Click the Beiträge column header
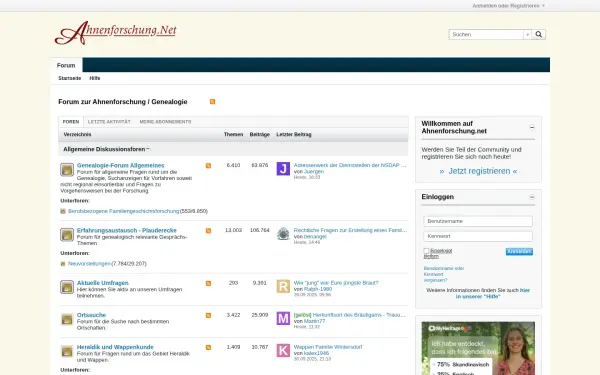This screenshot has height=375, width=600. [260, 135]
